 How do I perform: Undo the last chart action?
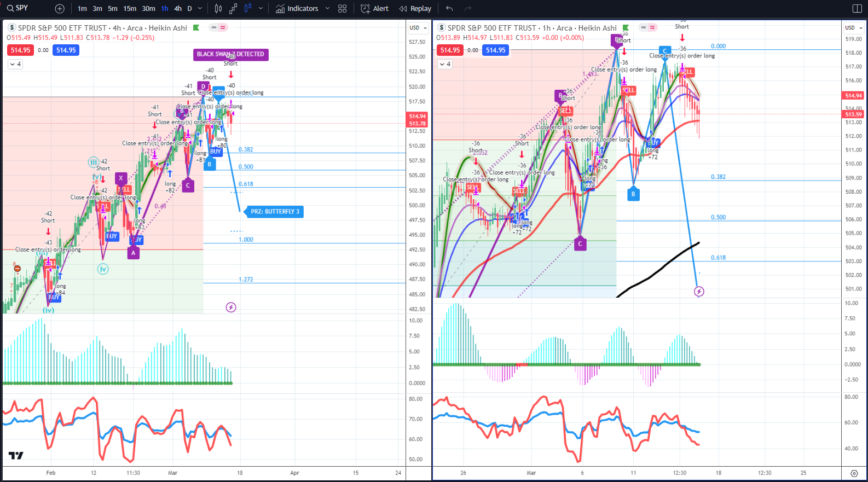pyautogui.click(x=449, y=9)
